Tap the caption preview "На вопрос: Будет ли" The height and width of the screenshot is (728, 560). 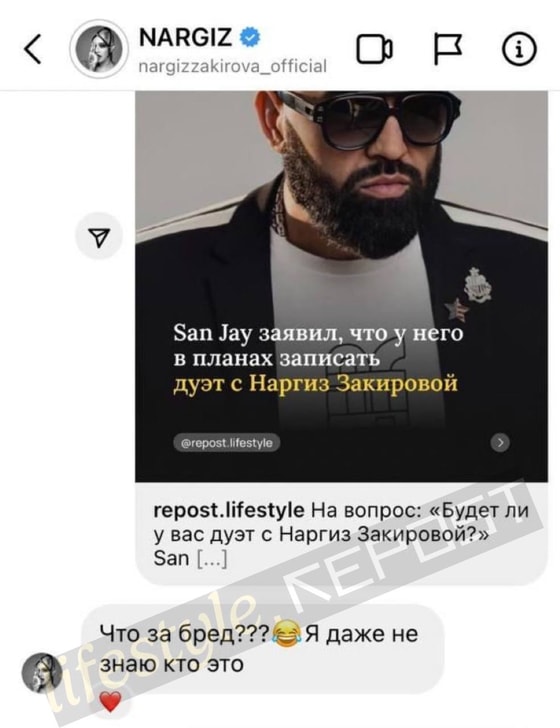pyautogui.click(x=420, y=510)
